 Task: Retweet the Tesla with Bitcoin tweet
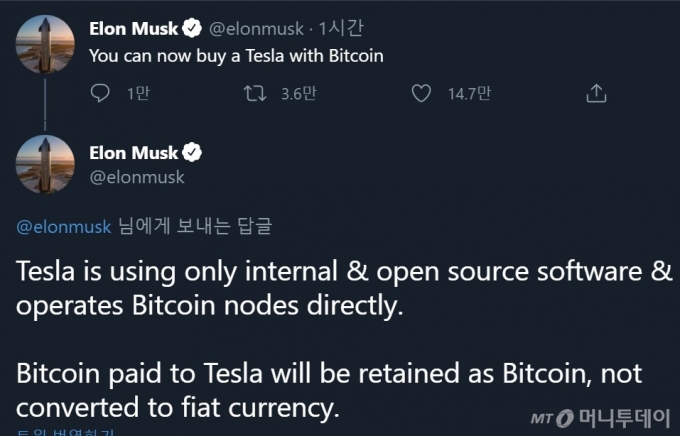[x=255, y=93]
